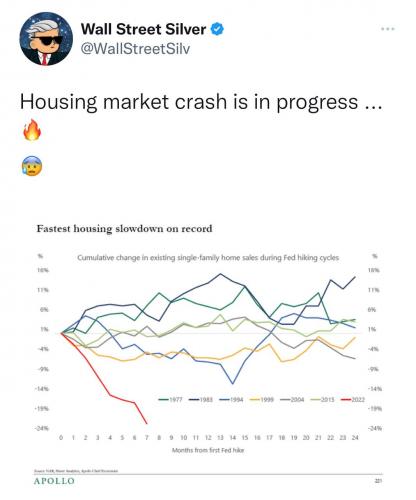Click the red 2022 legend swatch
The width and height of the screenshot is (416, 500).
pos(347,399)
